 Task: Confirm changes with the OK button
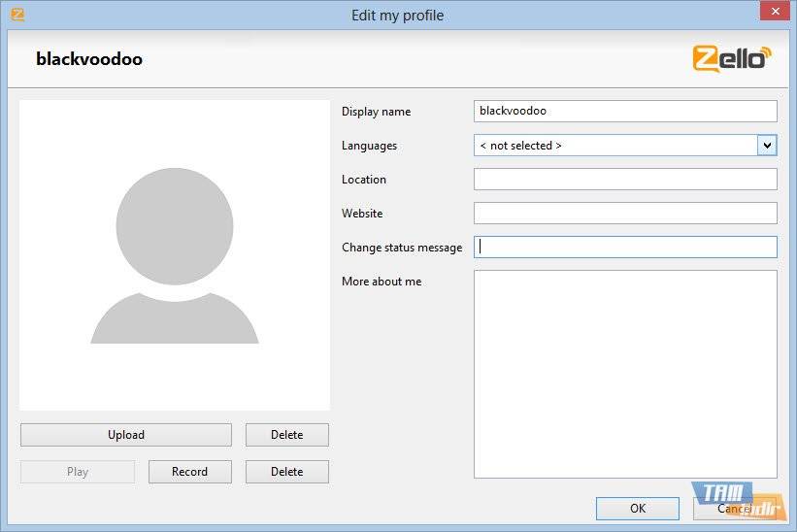[637, 509]
